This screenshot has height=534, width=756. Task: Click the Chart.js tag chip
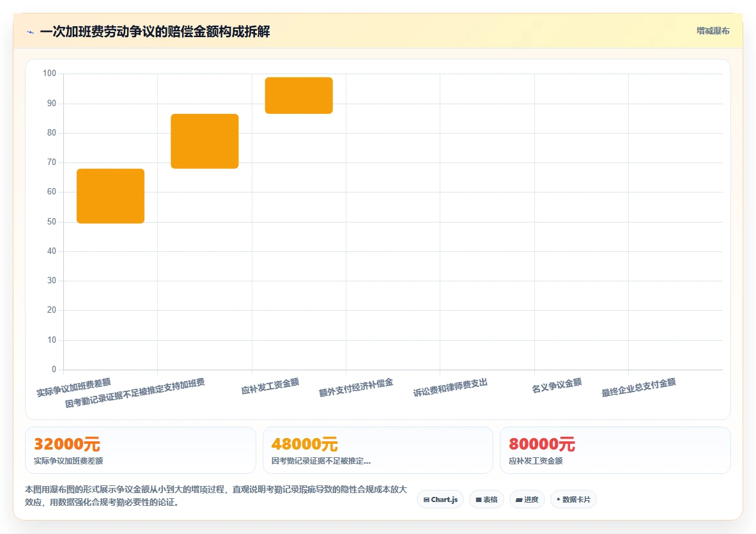click(440, 499)
